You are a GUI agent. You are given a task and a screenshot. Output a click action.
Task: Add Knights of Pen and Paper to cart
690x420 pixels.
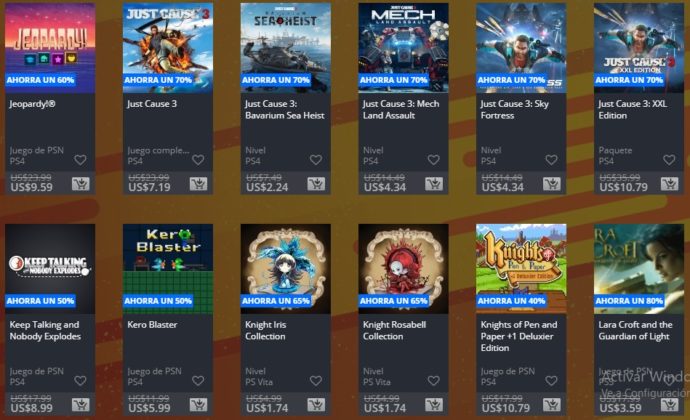(552, 405)
